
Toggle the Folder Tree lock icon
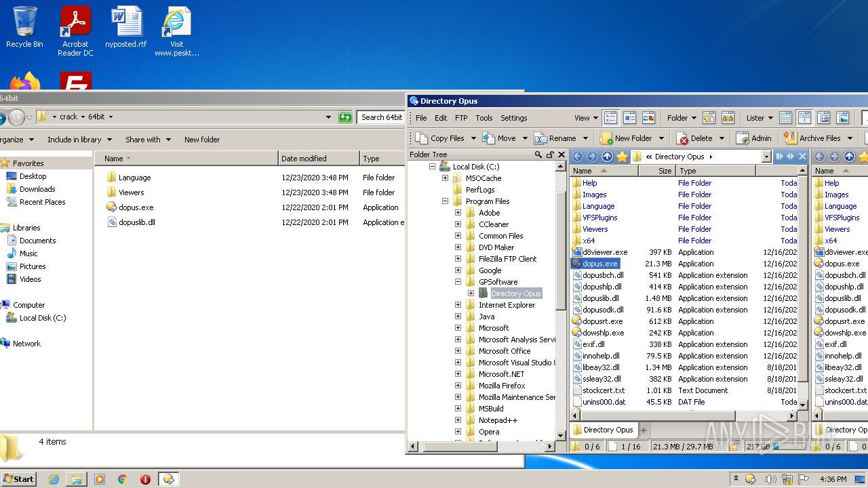pos(550,155)
